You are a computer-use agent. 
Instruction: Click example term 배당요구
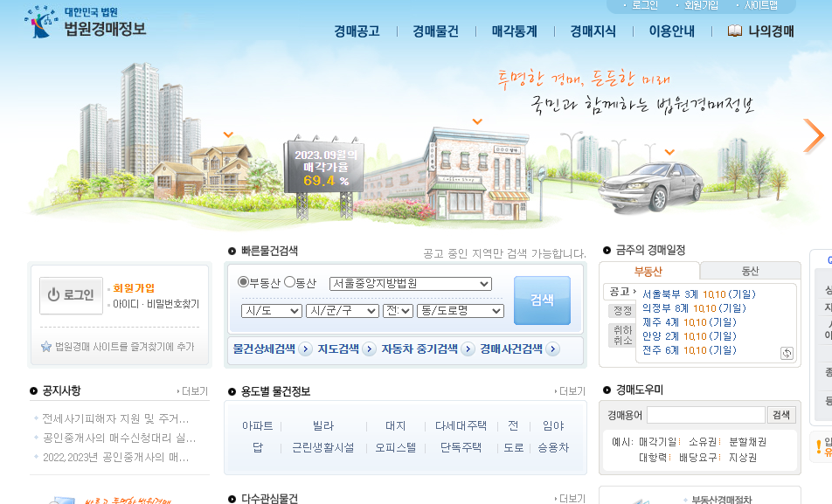pyautogui.click(x=698, y=458)
